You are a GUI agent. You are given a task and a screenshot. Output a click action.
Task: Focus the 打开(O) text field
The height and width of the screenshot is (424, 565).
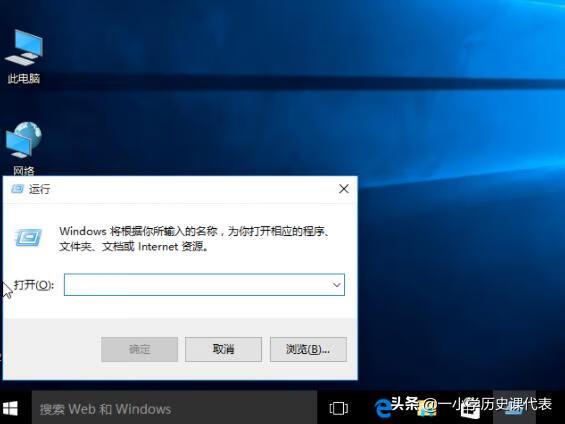coord(204,285)
